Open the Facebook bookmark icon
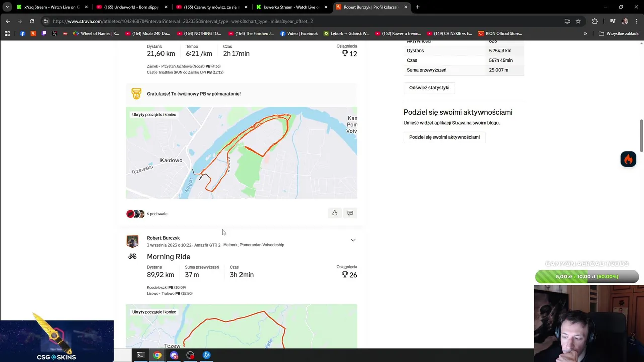 [x=22, y=33]
